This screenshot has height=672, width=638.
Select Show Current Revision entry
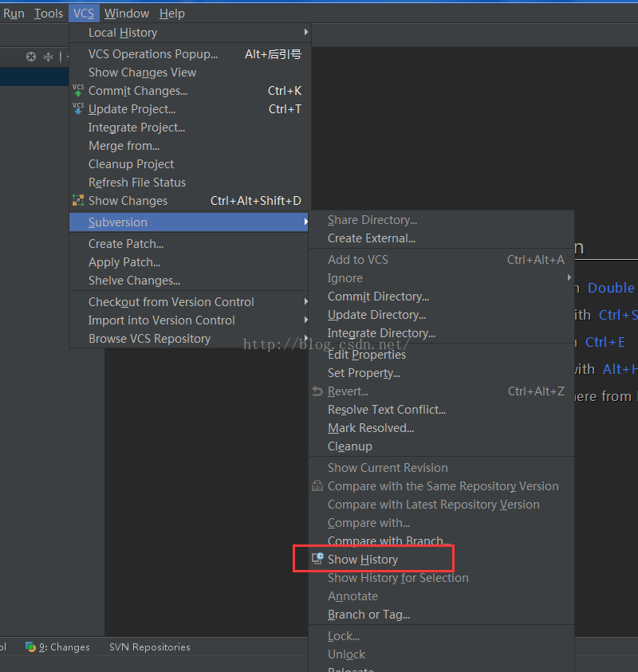point(441,468)
